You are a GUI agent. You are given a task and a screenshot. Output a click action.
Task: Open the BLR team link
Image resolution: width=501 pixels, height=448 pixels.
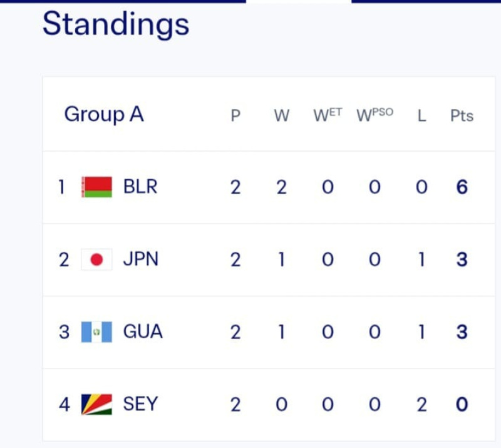coord(140,187)
